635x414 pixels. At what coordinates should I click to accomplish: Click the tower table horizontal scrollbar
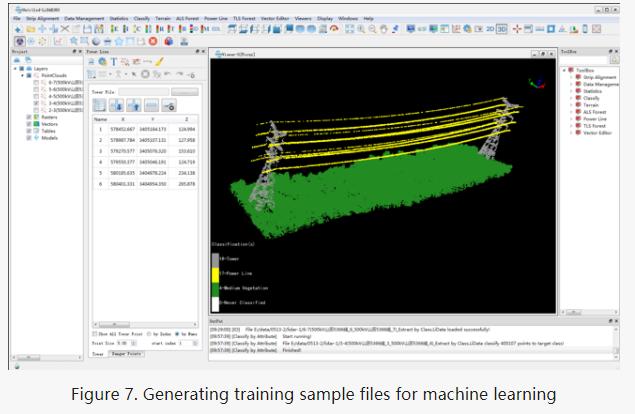click(145, 324)
